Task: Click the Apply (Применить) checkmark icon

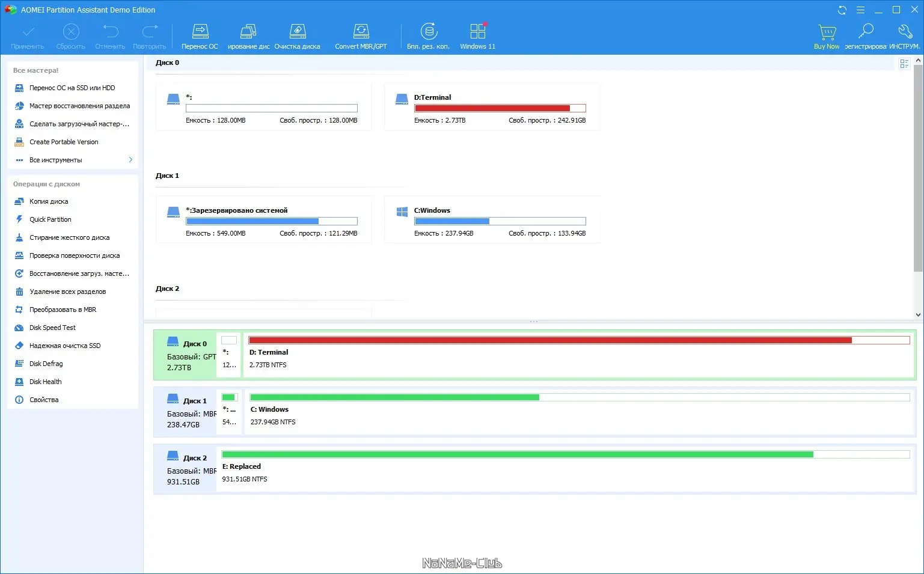Action: pyautogui.click(x=28, y=31)
